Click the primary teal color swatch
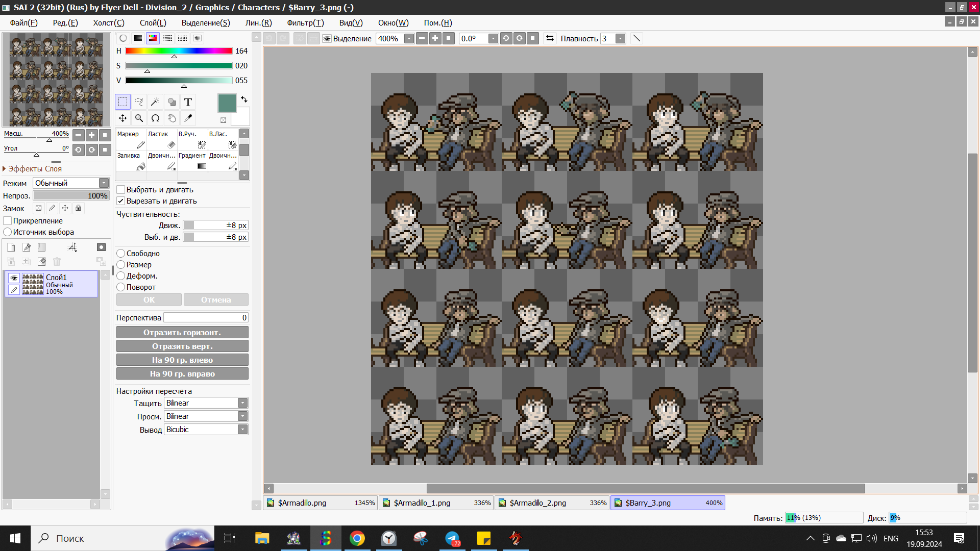980x551 pixels. (227, 103)
